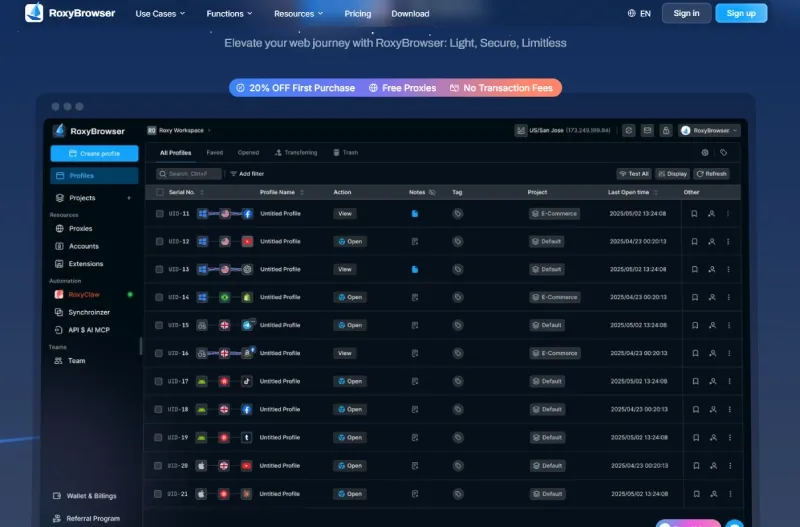This screenshot has width=800, height=527.
Task: Check the UID-17 row checkbox
Action: tap(158, 381)
